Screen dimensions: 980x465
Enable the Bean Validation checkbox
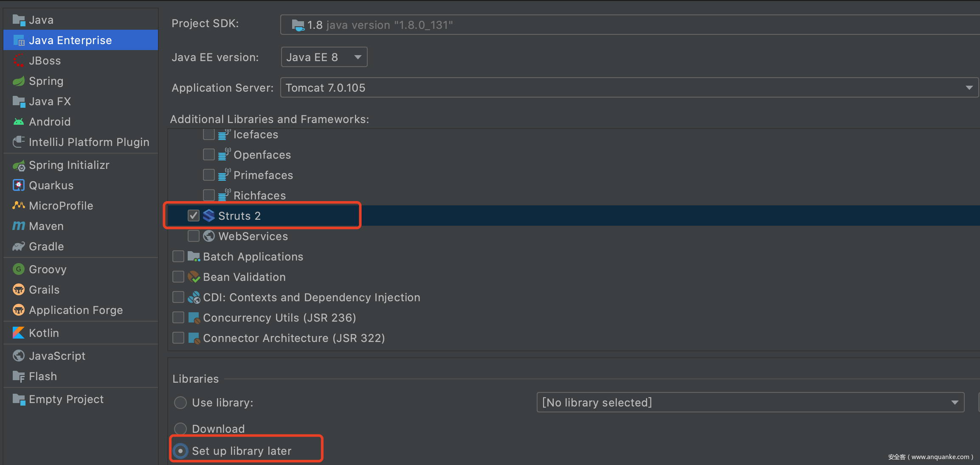pos(178,277)
